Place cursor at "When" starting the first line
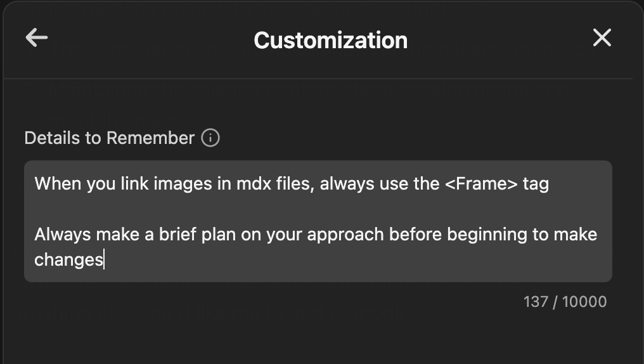The height and width of the screenshot is (364, 644). (55, 184)
